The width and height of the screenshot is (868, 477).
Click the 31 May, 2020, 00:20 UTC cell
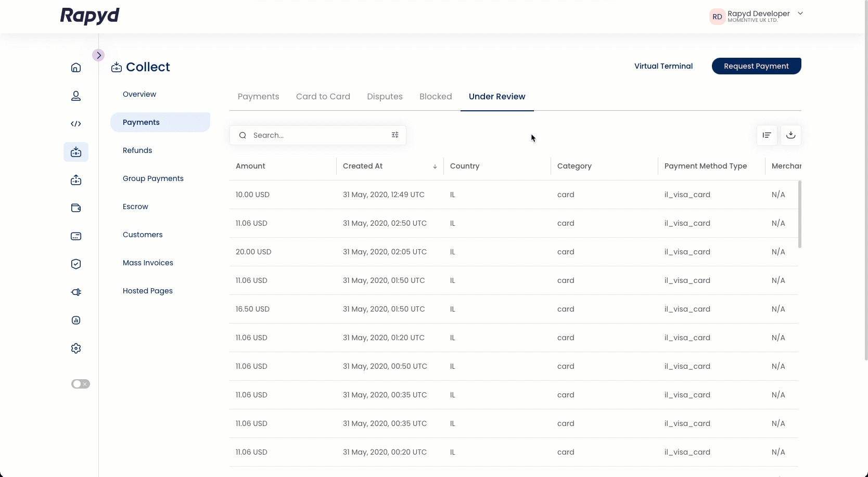click(x=385, y=452)
